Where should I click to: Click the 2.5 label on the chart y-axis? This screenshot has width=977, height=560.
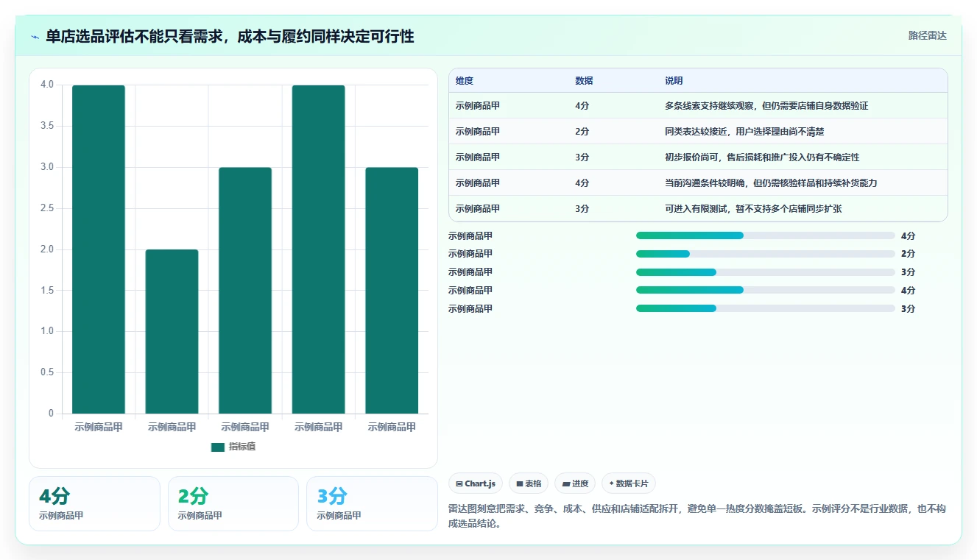[47, 208]
